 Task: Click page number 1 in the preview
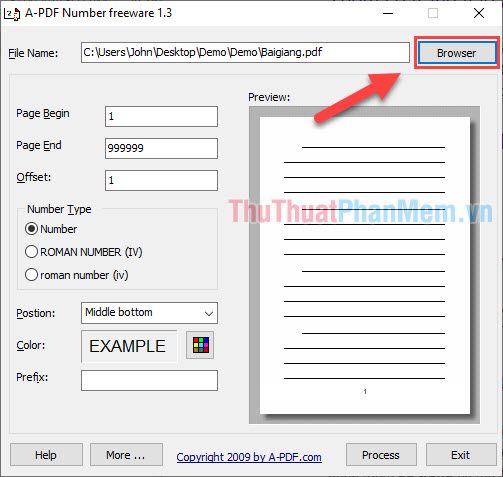pos(365,391)
